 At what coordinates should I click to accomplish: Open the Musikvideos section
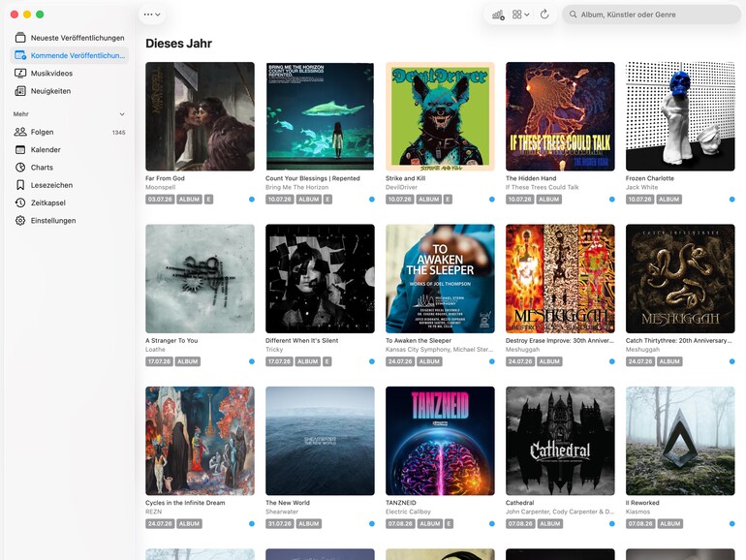[x=70, y=74]
